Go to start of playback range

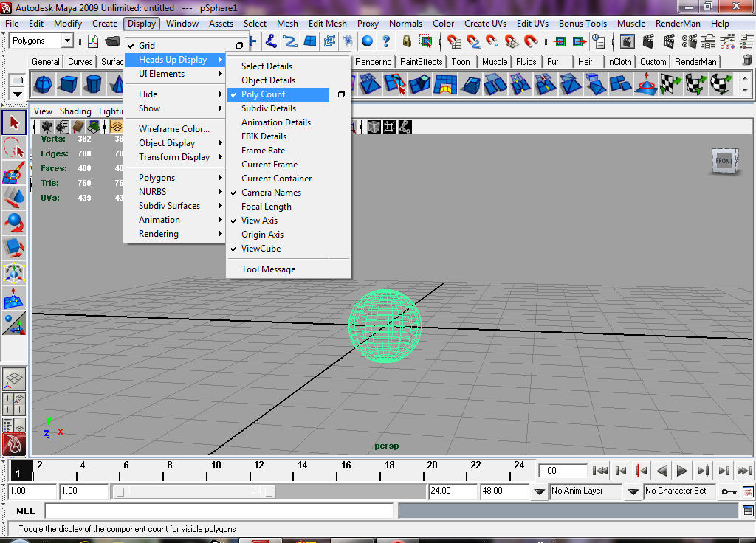[599, 471]
